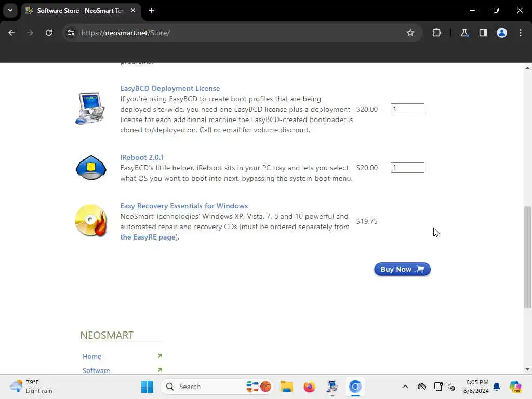Open the browser Extensions menu

(436, 33)
